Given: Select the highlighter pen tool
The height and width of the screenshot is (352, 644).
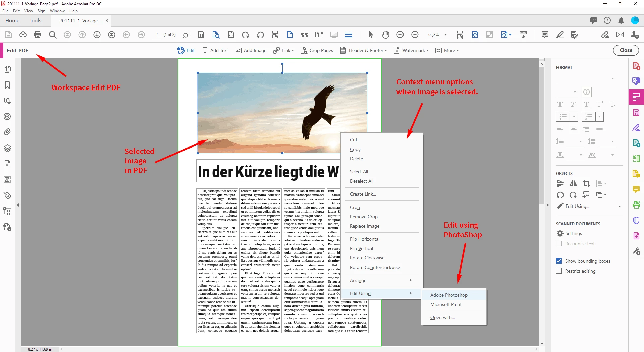Looking at the screenshot, I should pyautogui.click(x=559, y=35).
